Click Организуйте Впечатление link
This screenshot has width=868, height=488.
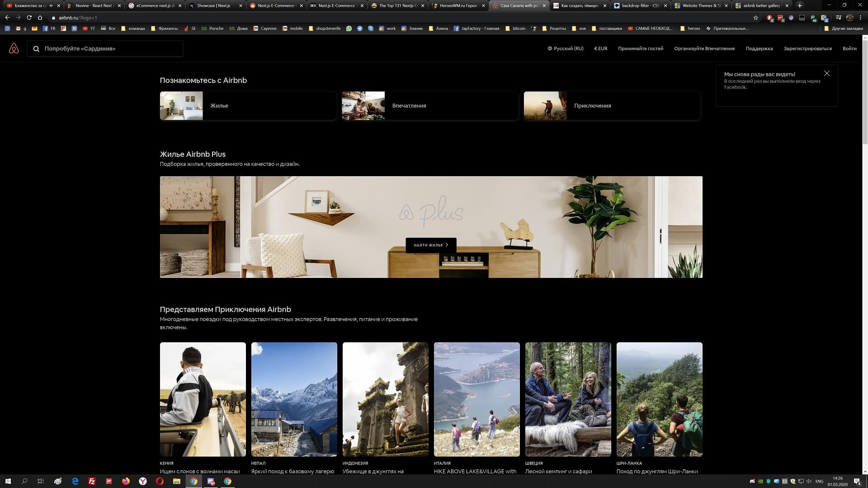click(704, 48)
